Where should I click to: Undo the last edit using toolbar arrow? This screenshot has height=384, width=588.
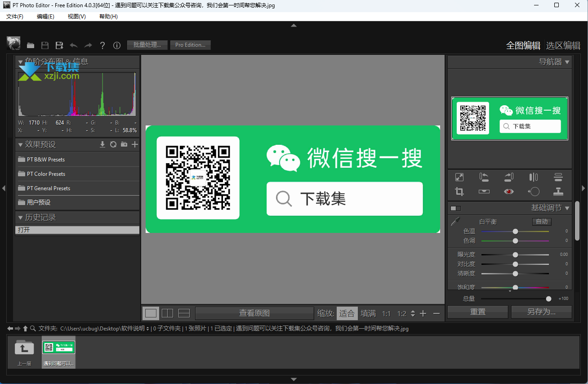74,45
